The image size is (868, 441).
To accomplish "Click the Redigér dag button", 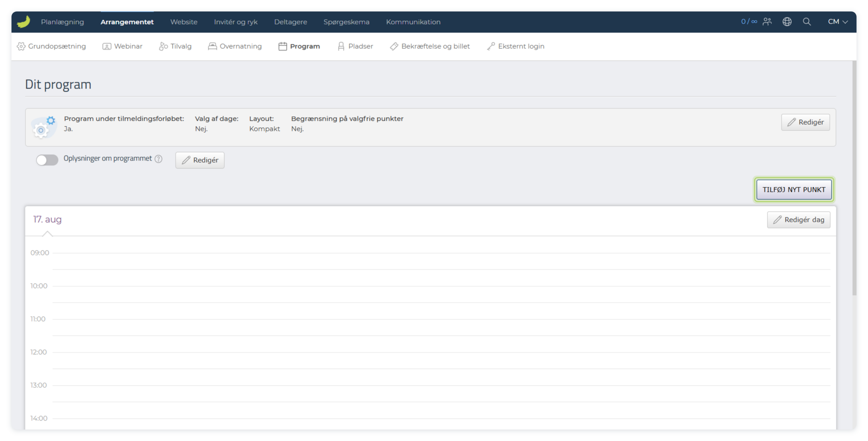I will pyautogui.click(x=798, y=219).
